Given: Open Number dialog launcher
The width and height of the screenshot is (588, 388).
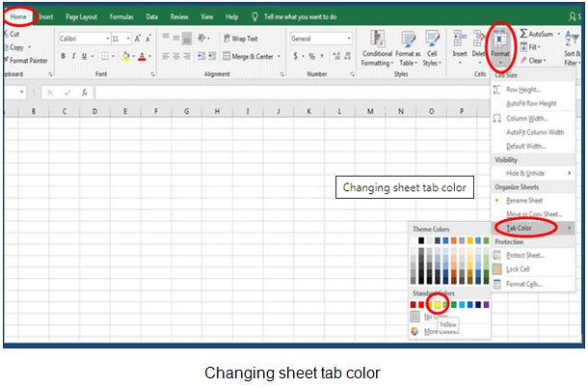Looking at the screenshot, I should tap(352, 74).
